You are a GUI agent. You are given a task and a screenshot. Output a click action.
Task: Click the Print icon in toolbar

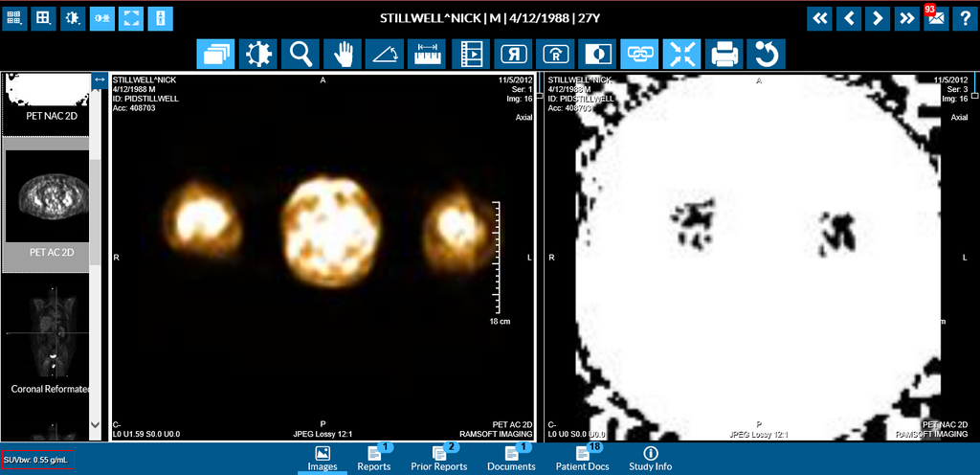point(724,55)
